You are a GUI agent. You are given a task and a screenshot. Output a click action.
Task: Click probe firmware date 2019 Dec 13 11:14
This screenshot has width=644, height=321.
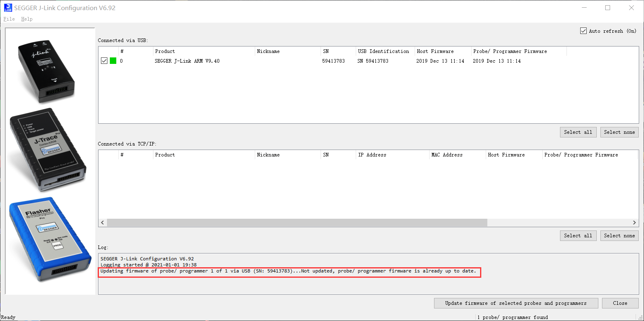pyautogui.click(x=497, y=61)
